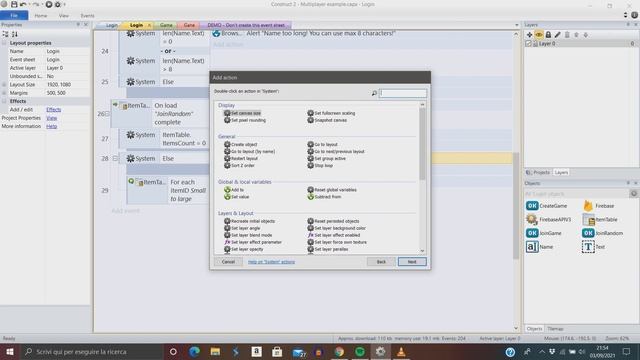Collapse the Layout properties section

(4, 43)
